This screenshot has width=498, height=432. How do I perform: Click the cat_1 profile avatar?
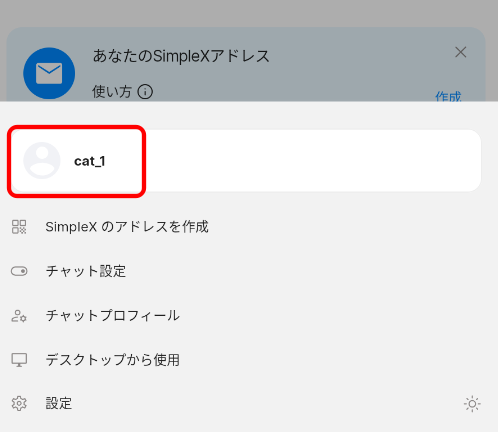click(x=42, y=161)
